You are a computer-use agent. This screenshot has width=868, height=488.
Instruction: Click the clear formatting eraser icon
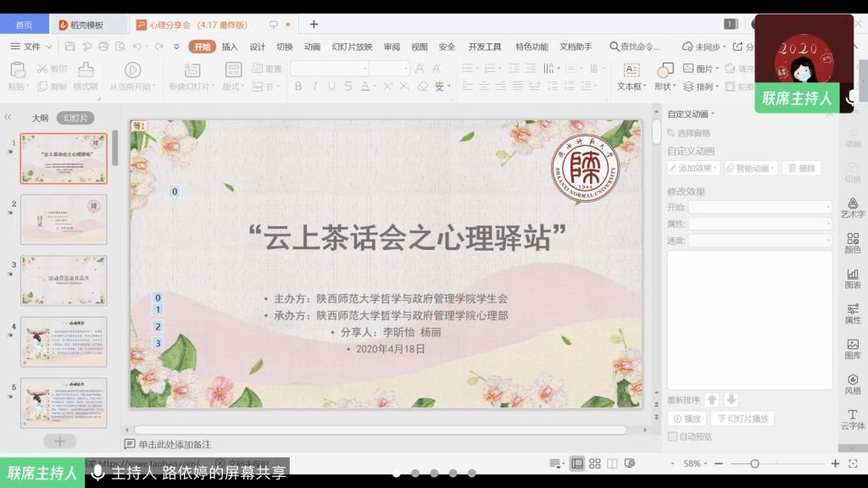[x=423, y=86]
